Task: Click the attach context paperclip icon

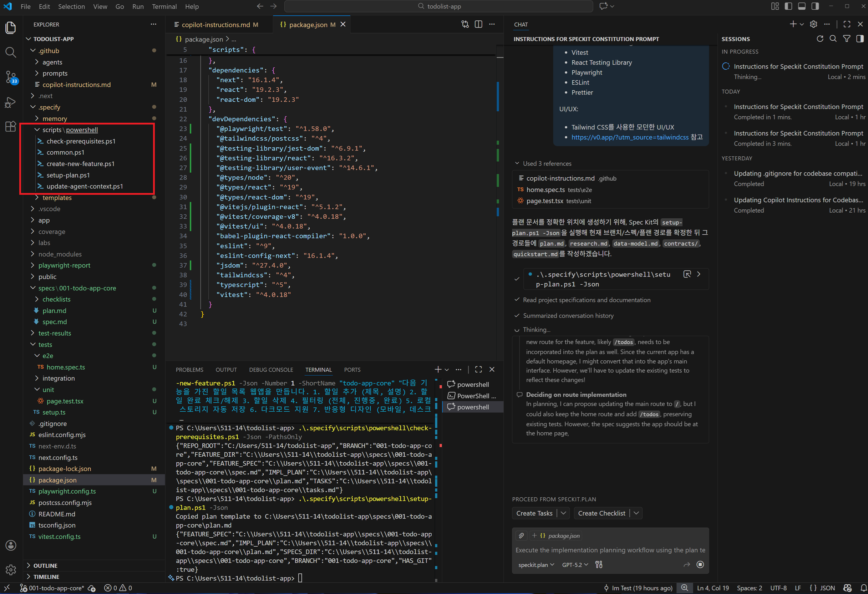Action: [521, 536]
